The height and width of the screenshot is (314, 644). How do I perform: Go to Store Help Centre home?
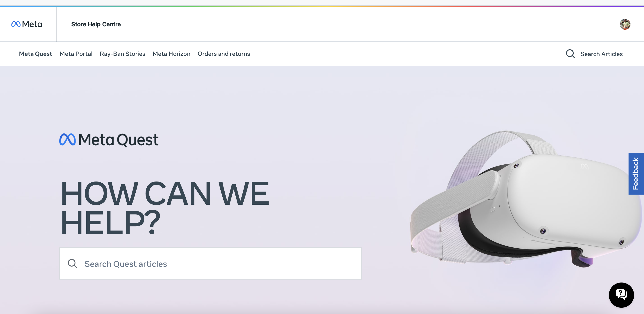[96, 24]
